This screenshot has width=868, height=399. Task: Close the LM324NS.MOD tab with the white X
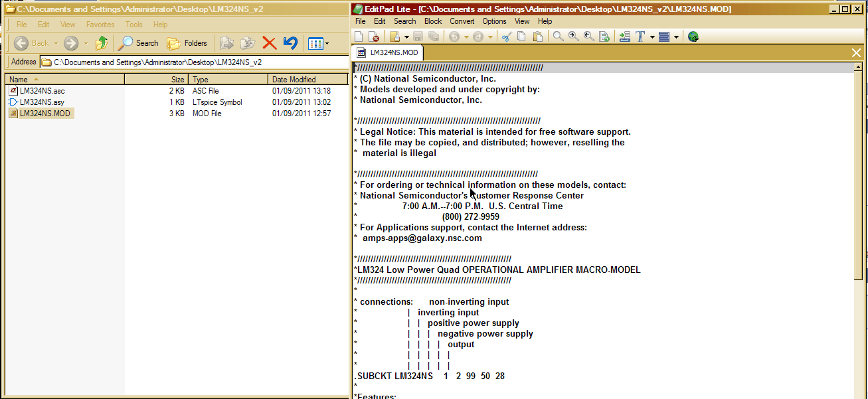tap(856, 52)
